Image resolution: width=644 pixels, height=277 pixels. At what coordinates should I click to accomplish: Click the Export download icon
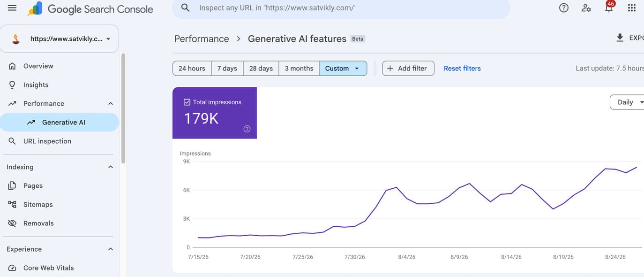tap(620, 38)
